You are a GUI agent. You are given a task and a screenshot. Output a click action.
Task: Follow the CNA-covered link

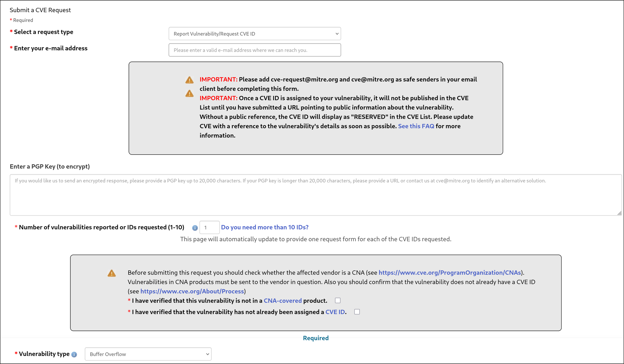tap(283, 301)
